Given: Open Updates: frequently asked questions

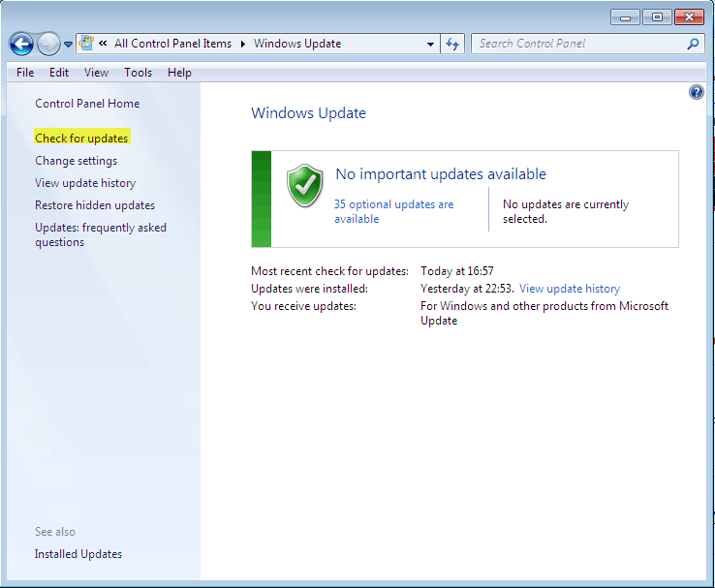Looking at the screenshot, I should tap(101, 234).
